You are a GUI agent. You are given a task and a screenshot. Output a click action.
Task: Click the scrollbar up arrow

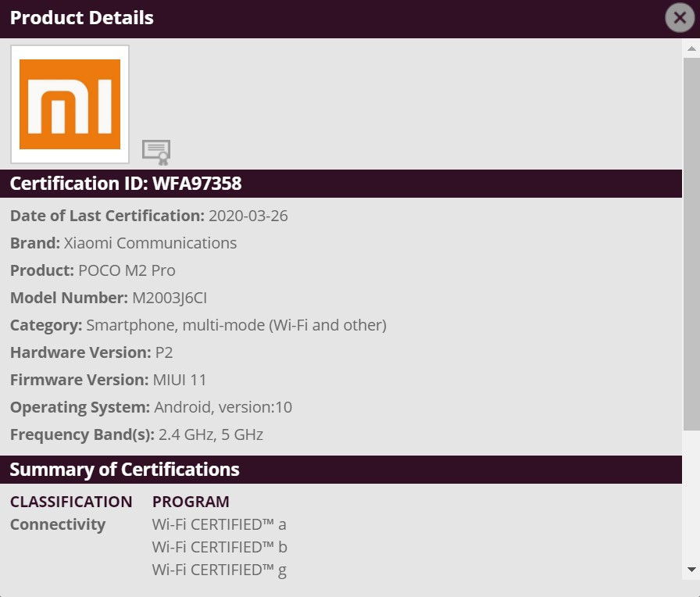691,48
